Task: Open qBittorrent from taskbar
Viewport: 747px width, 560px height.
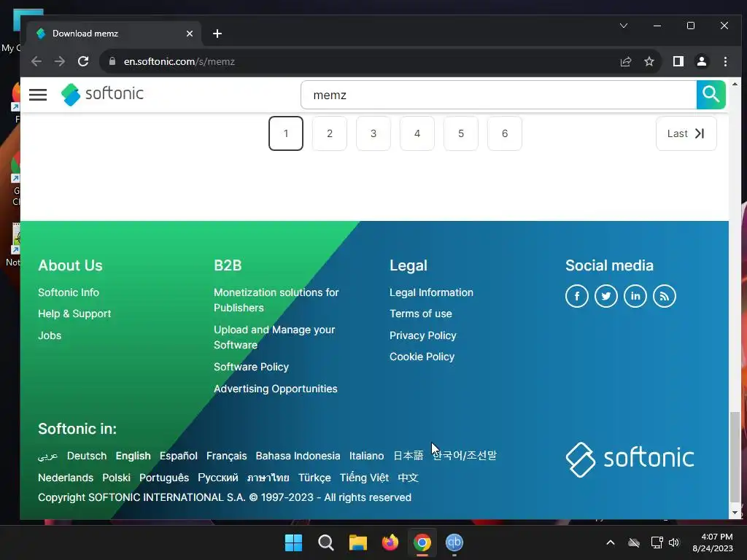Action: click(454, 542)
